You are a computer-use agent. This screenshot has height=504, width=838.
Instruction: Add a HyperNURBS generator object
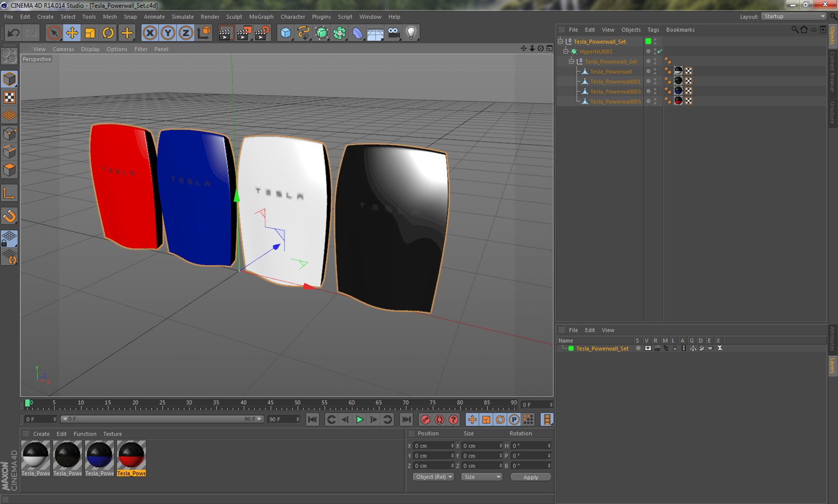[x=322, y=33]
